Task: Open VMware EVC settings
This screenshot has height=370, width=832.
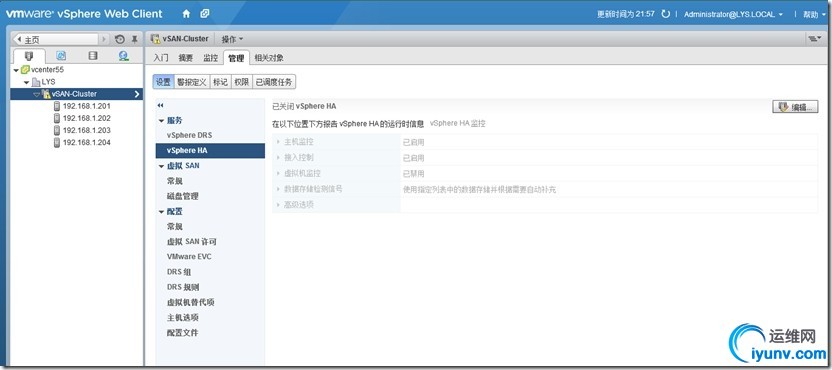Action: [x=189, y=256]
